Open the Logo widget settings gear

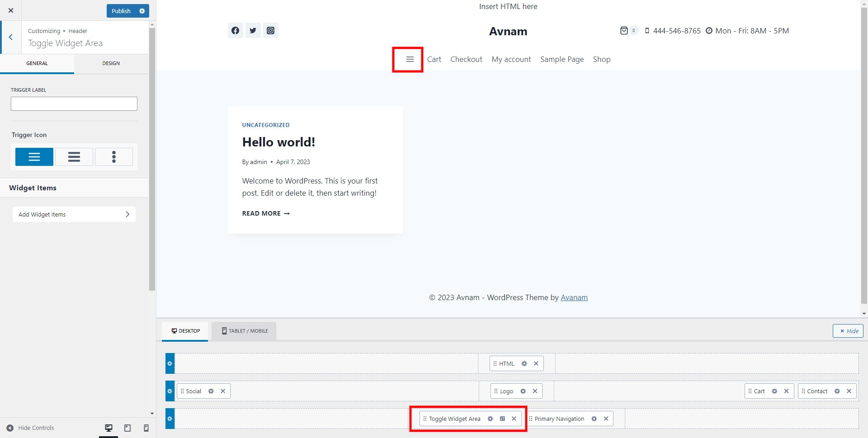pos(523,391)
